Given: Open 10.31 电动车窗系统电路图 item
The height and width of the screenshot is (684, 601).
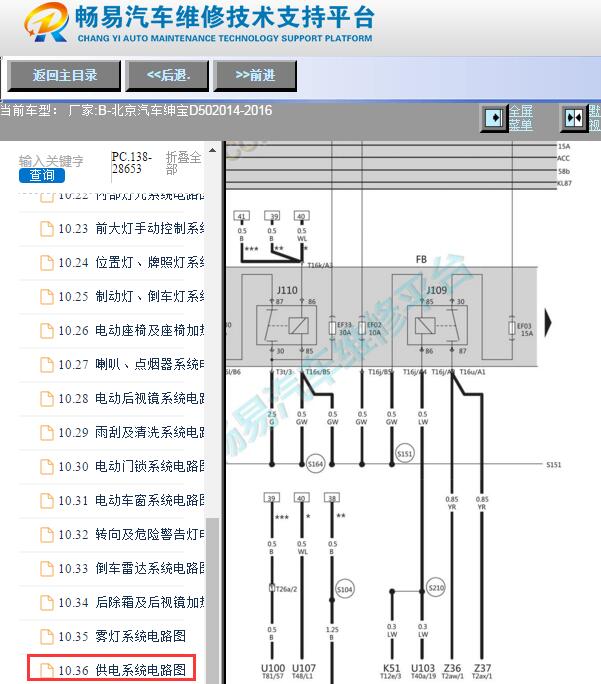Looking at the screenshot, I should click(131, 500).
